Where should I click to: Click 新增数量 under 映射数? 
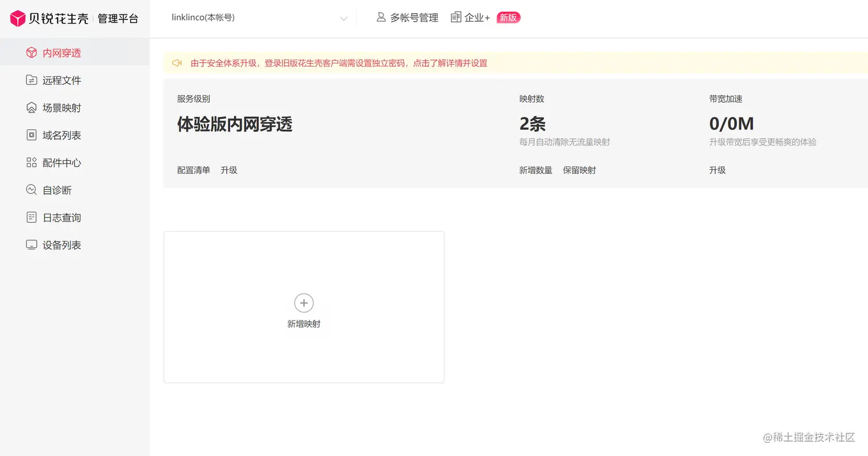(536, 170)
